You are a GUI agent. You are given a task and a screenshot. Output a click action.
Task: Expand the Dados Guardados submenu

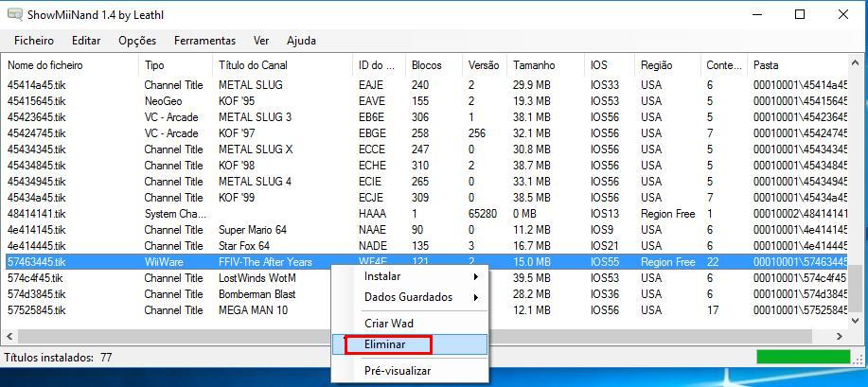pyautogui.click(x=409, y=297)
